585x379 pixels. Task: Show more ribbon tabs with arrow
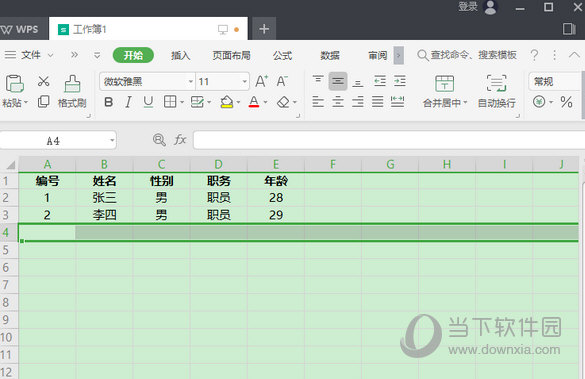point(398,56)
